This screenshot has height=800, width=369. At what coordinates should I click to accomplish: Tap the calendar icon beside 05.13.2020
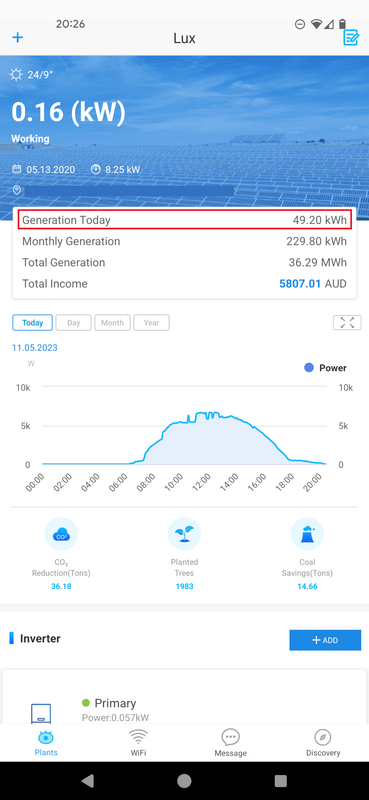tap(16, 169)
